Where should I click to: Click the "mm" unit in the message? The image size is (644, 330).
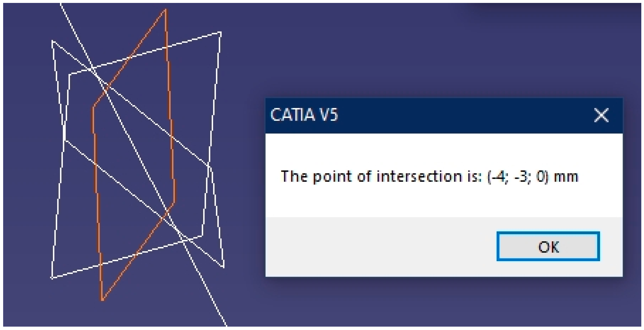[566, 176]
